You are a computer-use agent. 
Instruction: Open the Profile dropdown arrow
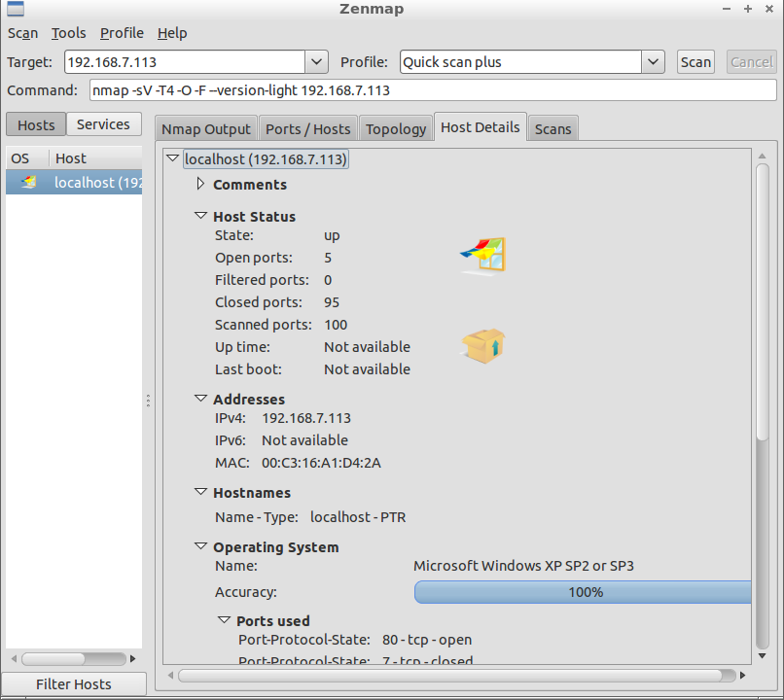click(x=653, y=62)
